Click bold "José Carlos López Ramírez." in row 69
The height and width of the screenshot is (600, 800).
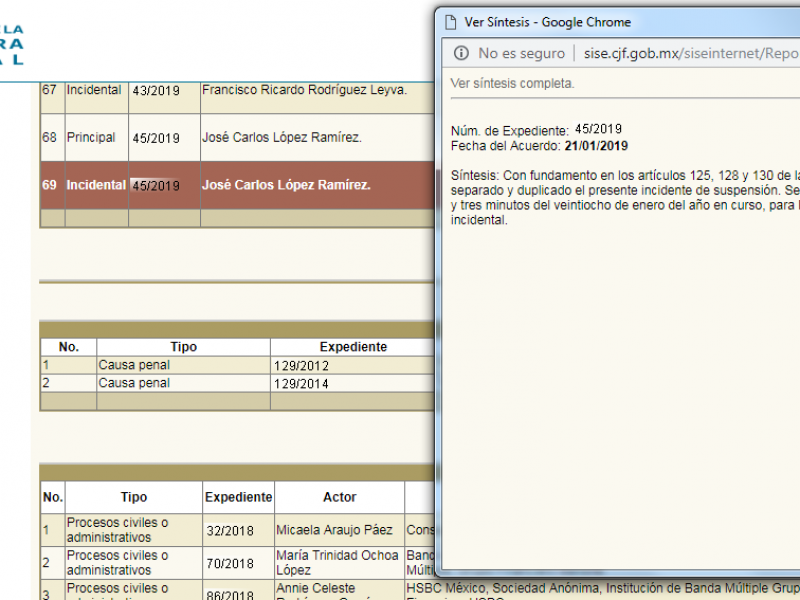tap(286, 185)
